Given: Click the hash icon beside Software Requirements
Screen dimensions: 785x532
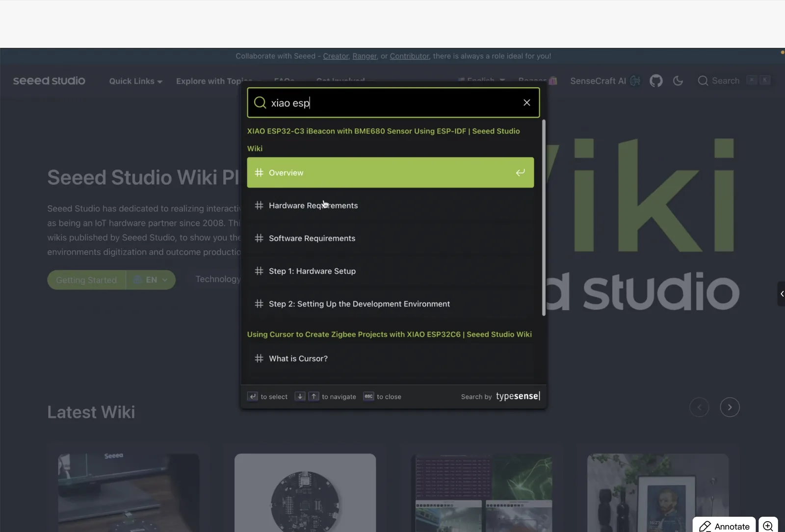Looking at the screenshot, I should [x=259, y=238].
